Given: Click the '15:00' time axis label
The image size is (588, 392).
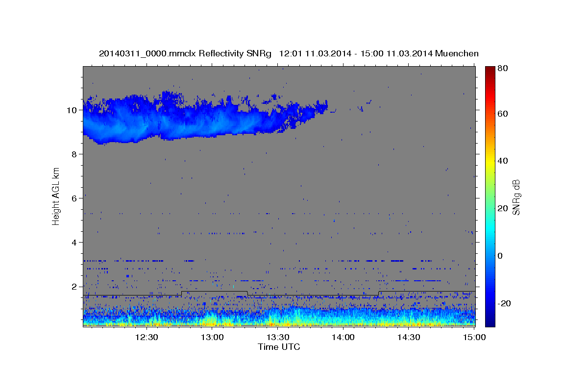Looking at the screenshot, I should coord(474,337).
